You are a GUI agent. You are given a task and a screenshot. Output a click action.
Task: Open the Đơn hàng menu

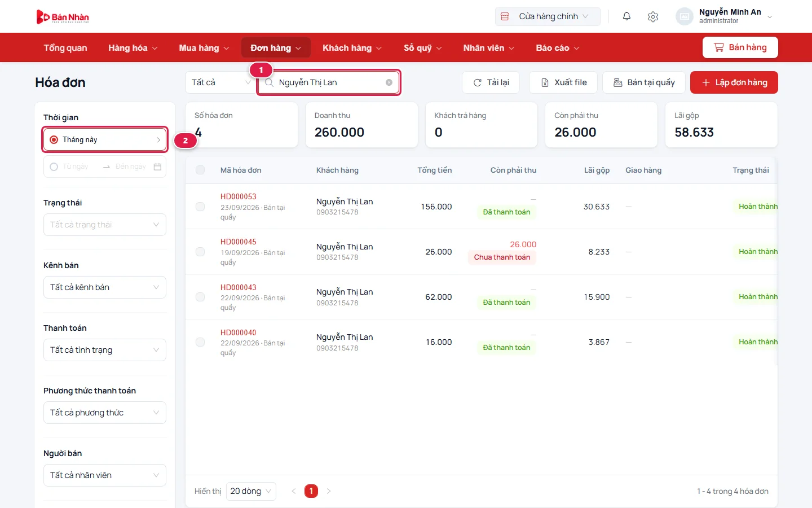pyautogui.click(x=276, y=48)
